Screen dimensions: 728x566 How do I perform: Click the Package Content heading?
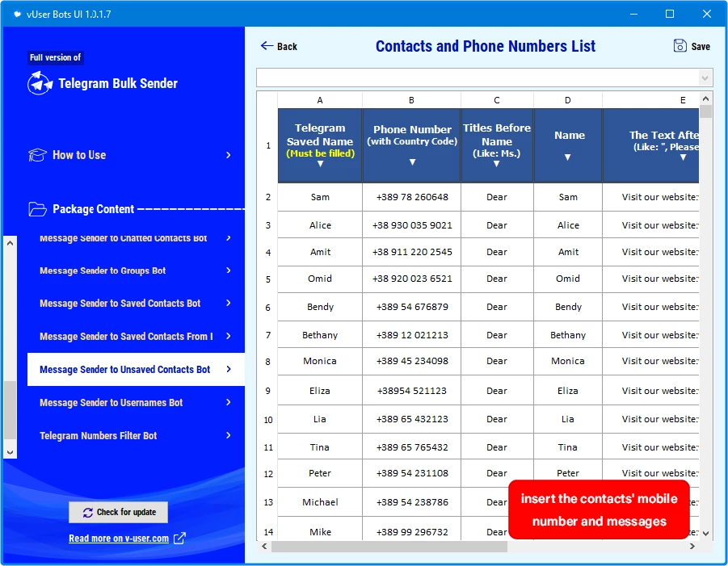coord(93,209)
